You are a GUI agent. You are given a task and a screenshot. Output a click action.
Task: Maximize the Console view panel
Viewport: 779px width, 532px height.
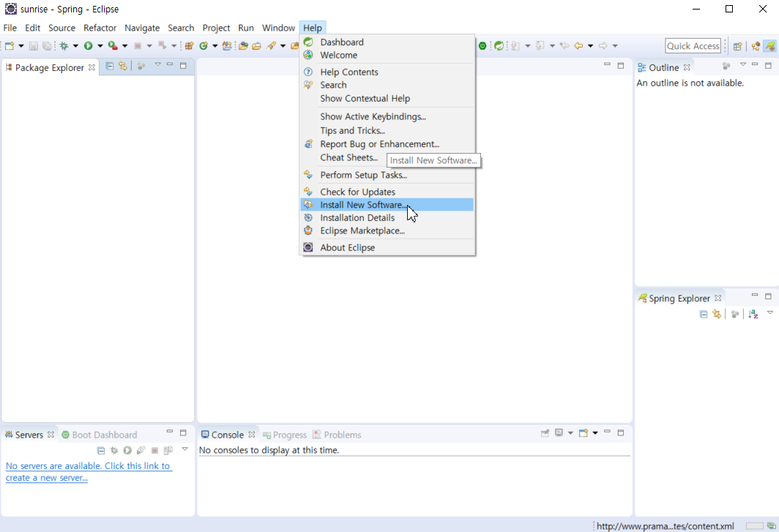[621, 432]
